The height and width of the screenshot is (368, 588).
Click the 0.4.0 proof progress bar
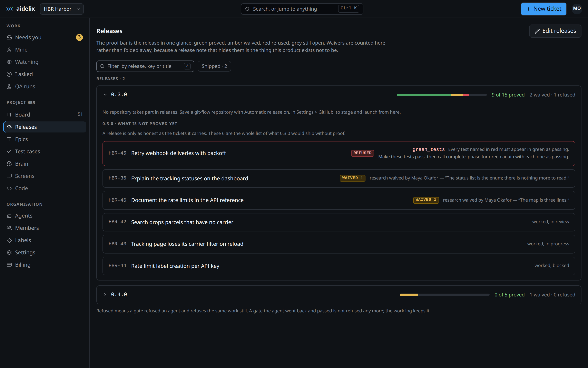coord(444,295)
